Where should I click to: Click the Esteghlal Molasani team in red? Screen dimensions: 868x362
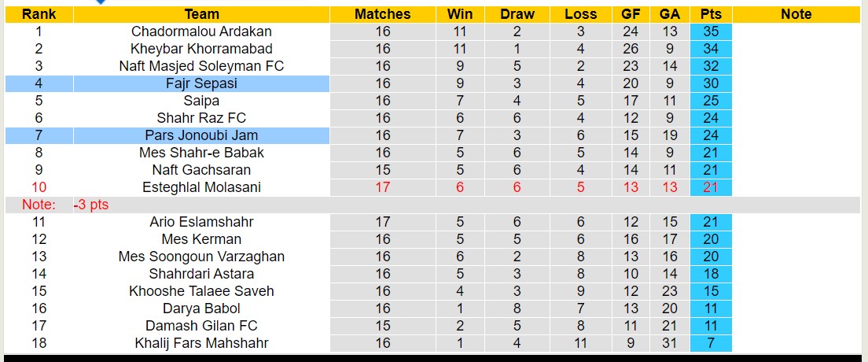201,187
